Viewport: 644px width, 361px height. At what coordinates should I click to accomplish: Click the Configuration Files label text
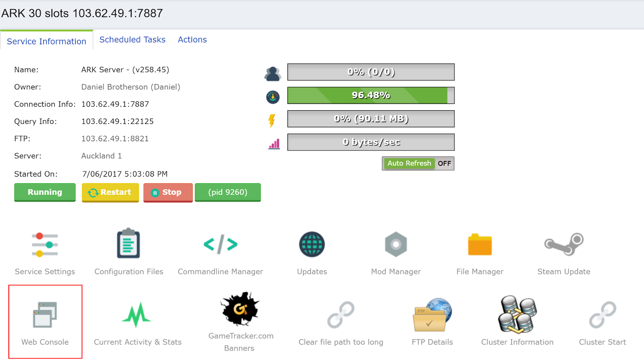pyautogui.click(x=129, y=272)
